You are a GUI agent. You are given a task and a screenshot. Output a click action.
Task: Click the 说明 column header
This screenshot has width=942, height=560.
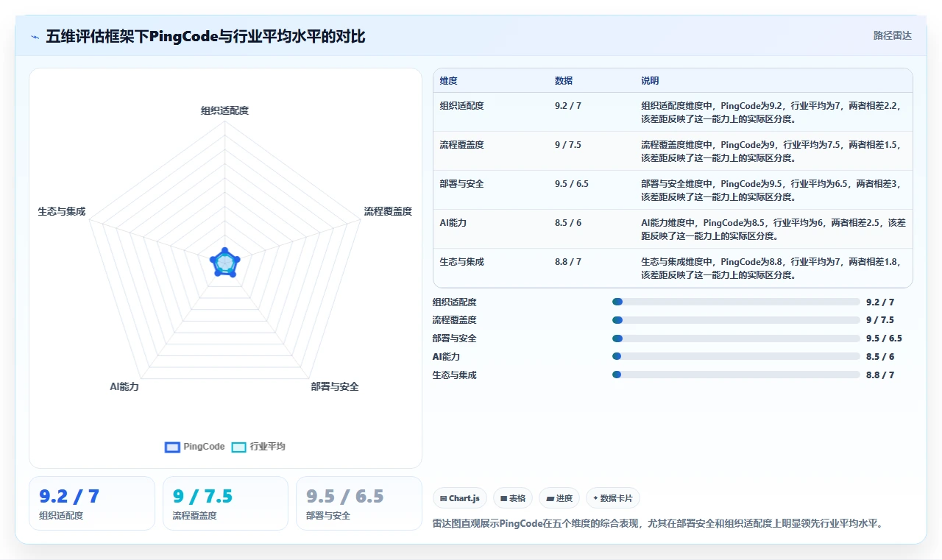pyautogui.click(x=650, y=81)
